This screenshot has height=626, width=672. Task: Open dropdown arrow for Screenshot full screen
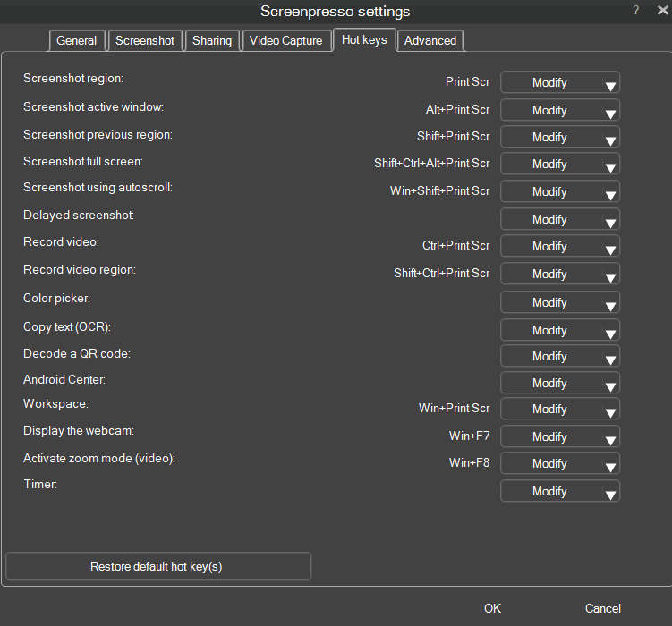[611, 168]
